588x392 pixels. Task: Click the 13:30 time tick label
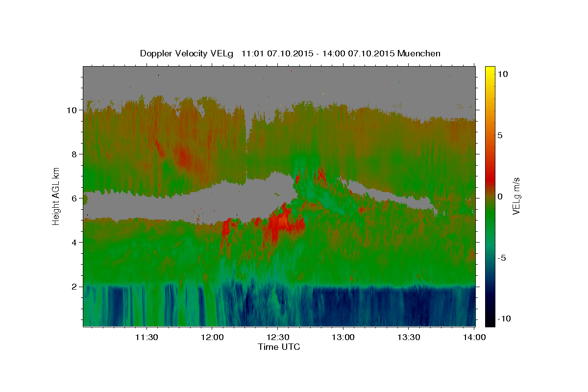pyautogui.click(x=409, y=338)
